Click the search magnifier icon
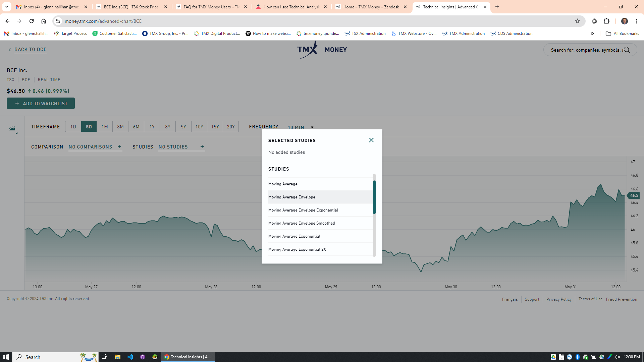 [627, 50]
